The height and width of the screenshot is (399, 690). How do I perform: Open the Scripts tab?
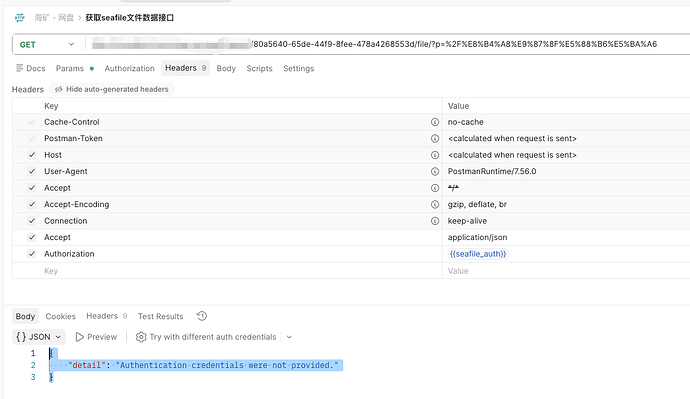coord(259,68)
